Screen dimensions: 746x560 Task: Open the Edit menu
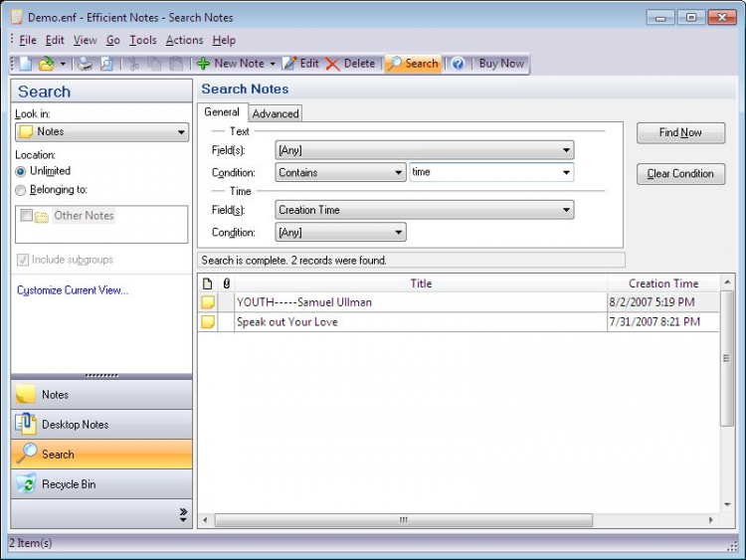coord(55,41)
